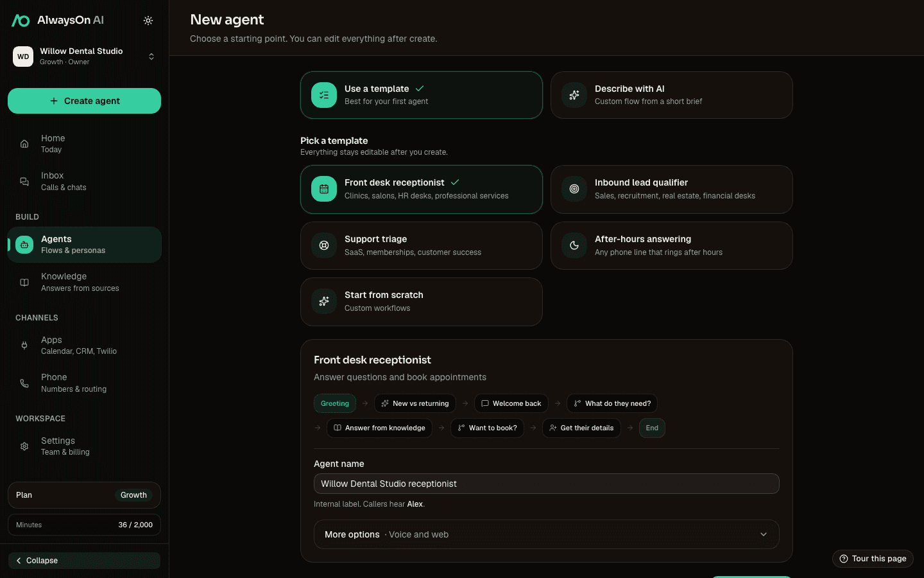Click the Collapse left chevron icon
924x578 pixels.
[19, 561]
